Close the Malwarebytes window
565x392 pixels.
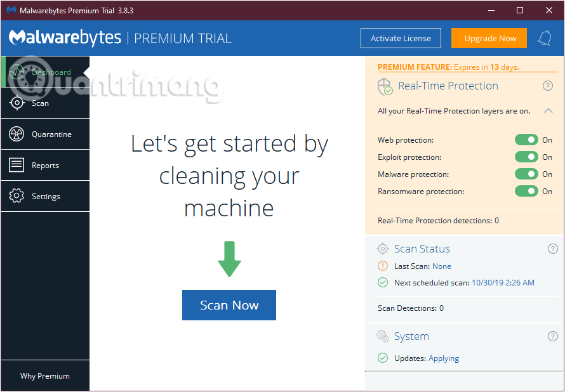[x=548, y=10]
